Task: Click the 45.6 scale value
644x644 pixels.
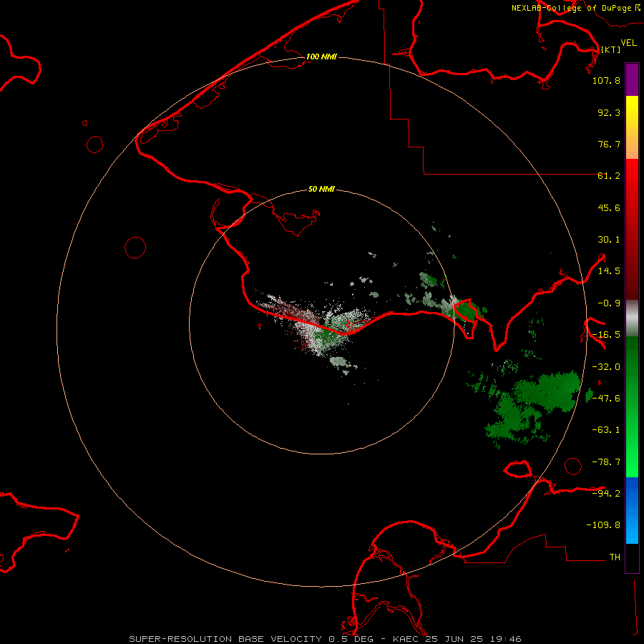Action: point(609,208)
